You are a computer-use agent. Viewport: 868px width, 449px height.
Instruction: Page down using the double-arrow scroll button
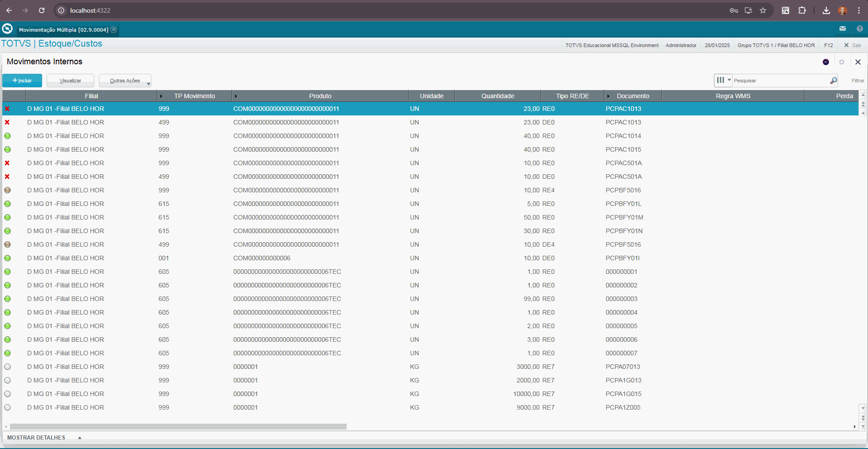pyautogui.click(x=863, y=417)
